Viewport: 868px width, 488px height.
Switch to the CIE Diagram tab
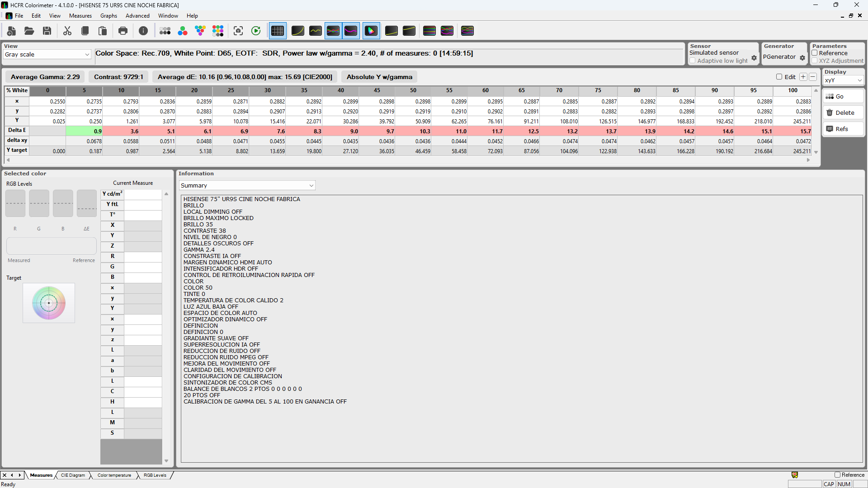coord(73,475)
